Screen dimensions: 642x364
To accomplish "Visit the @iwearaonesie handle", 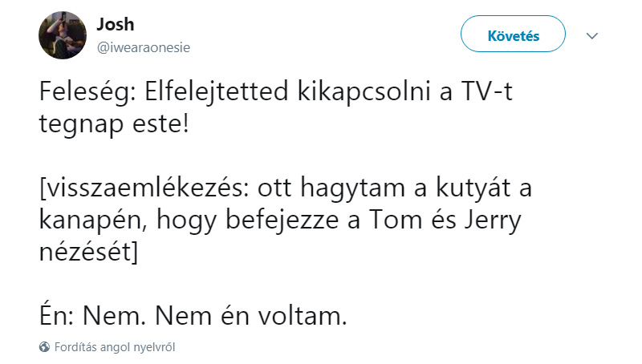I will 144,47.
